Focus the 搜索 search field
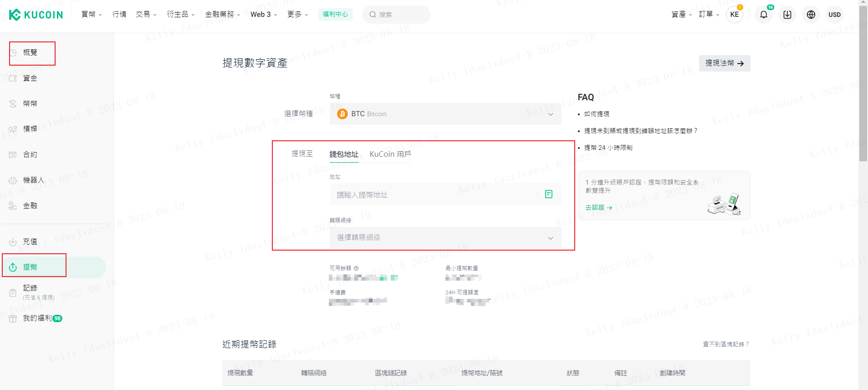 pos(396,15)
